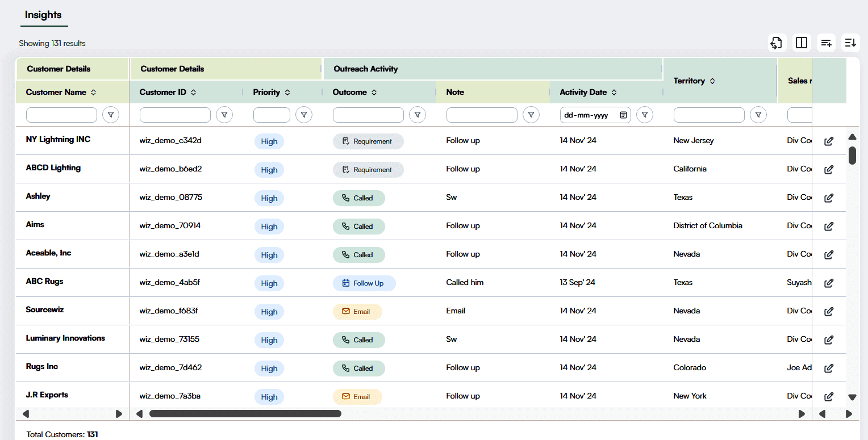Select the Insights tab

(x=43, y=15)
